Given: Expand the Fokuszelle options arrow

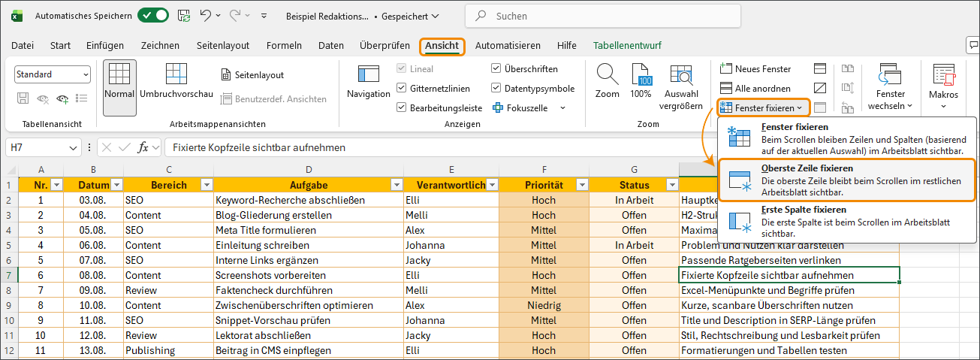Looking at the screenshot, I should (562, 107).
